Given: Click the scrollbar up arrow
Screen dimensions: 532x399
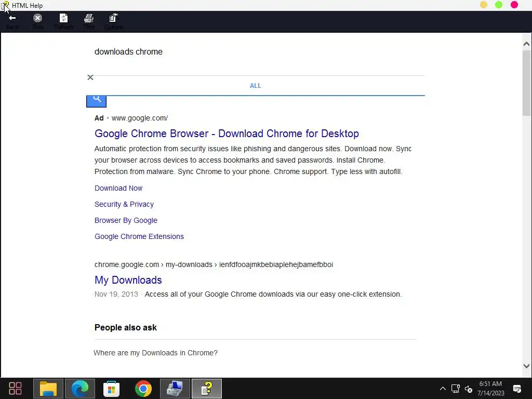Looking at the screenshot, I should 526,44.
